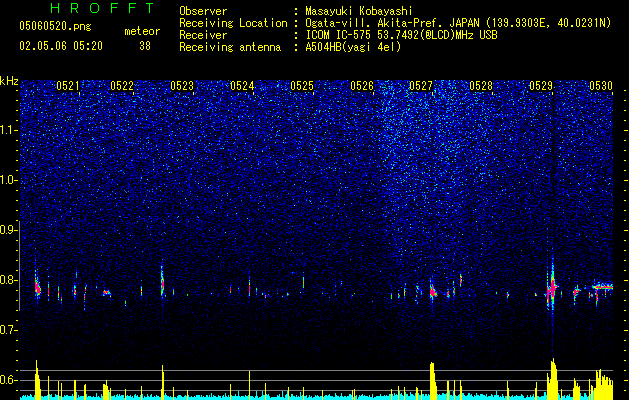Image resolution: width=629 pixels, height=400 pixels.
Task: Click the meteor count value 38
Action: coord(145,46)
